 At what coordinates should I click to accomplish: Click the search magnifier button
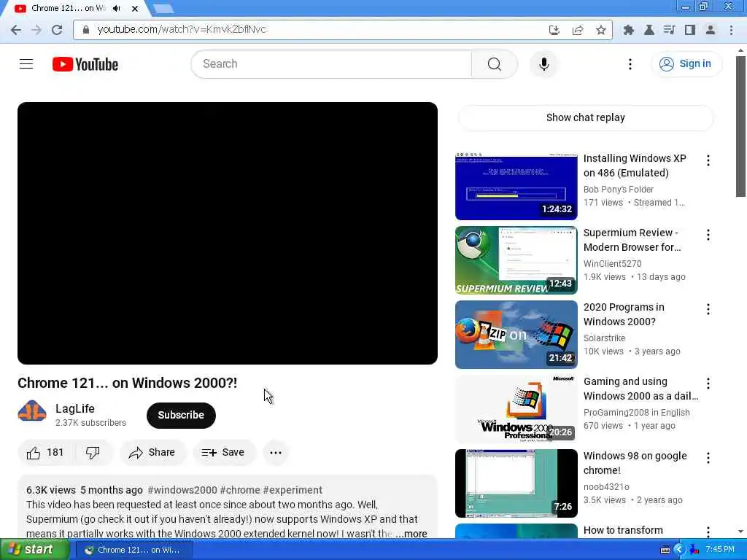[x=494, y=64]
